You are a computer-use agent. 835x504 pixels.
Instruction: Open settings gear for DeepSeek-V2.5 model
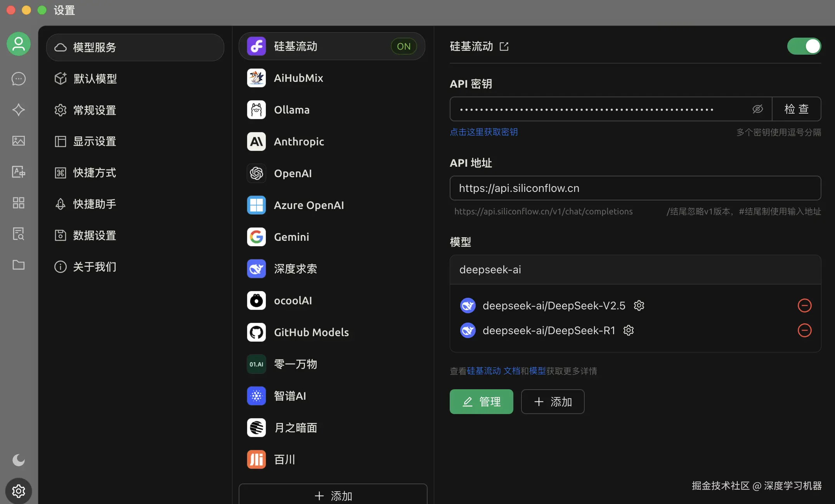coord(639,306)
